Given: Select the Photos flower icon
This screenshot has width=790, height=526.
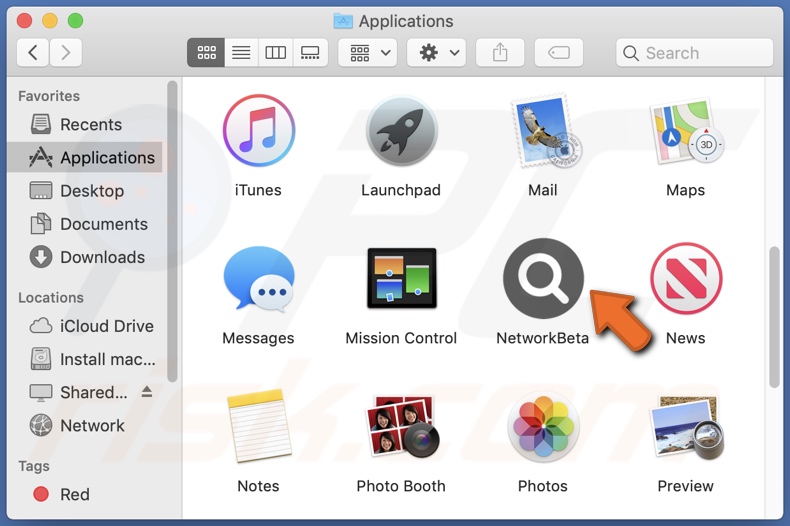Looking at the screenshot, I should point(543,426).
